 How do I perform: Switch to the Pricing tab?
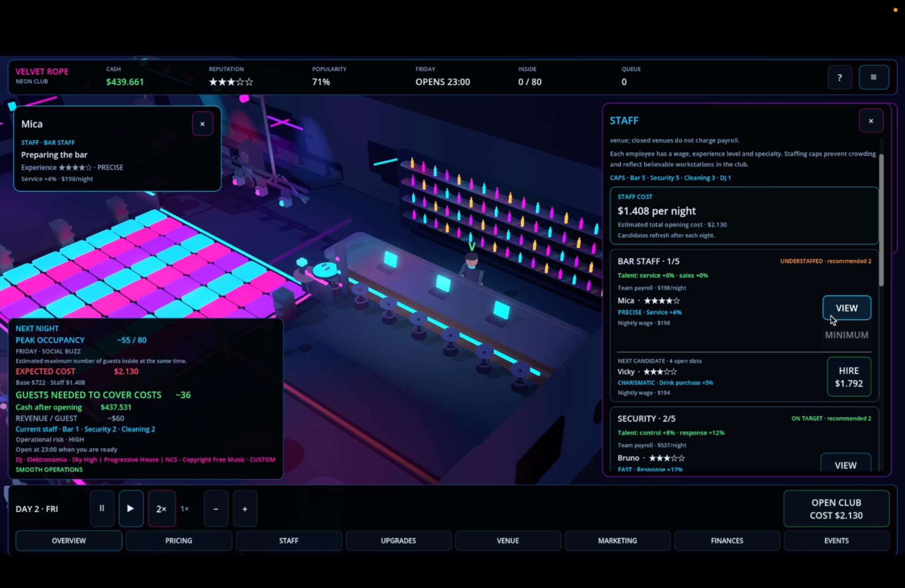pyautogui.click(x=179, y=540)
